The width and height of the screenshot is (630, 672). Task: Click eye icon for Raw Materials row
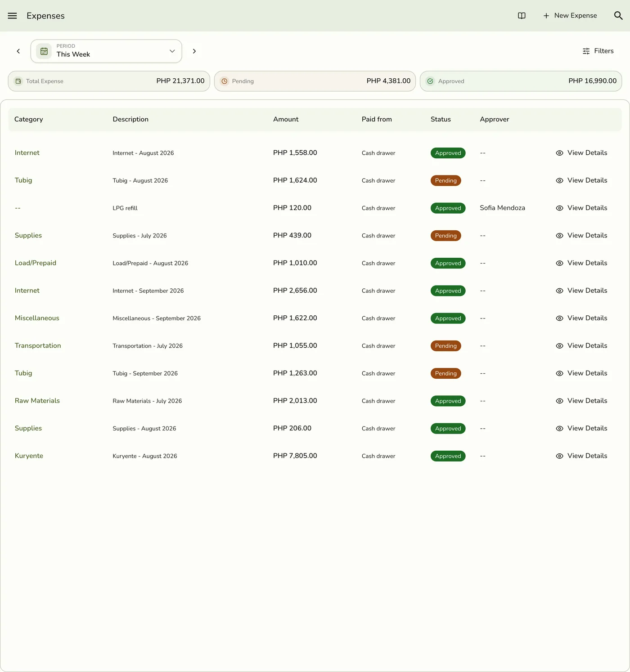tap(559, 401)
